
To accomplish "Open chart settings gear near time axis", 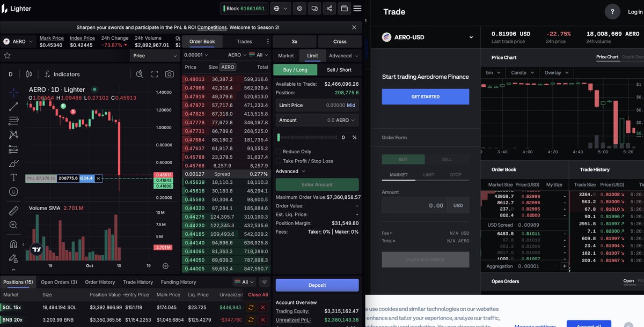I will pyautogui.click(x=165, y=266).
